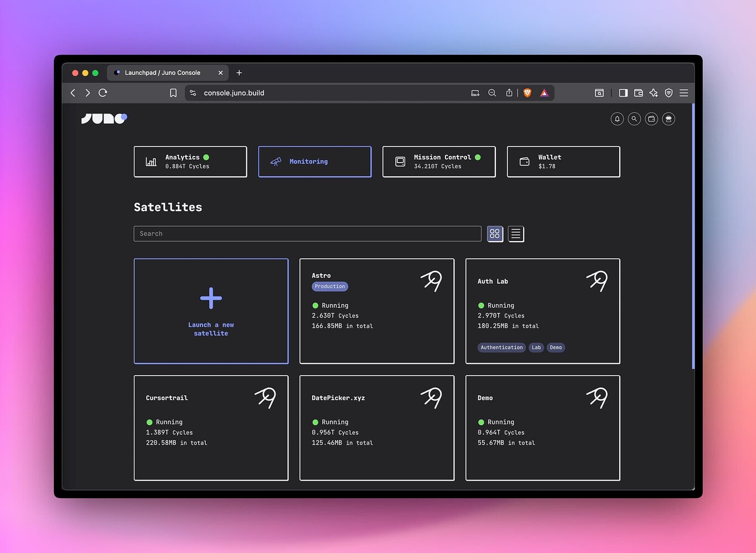This screenshot has width=756, height=553.
Task: Open the Monitoring card
Action: [315, 161]
